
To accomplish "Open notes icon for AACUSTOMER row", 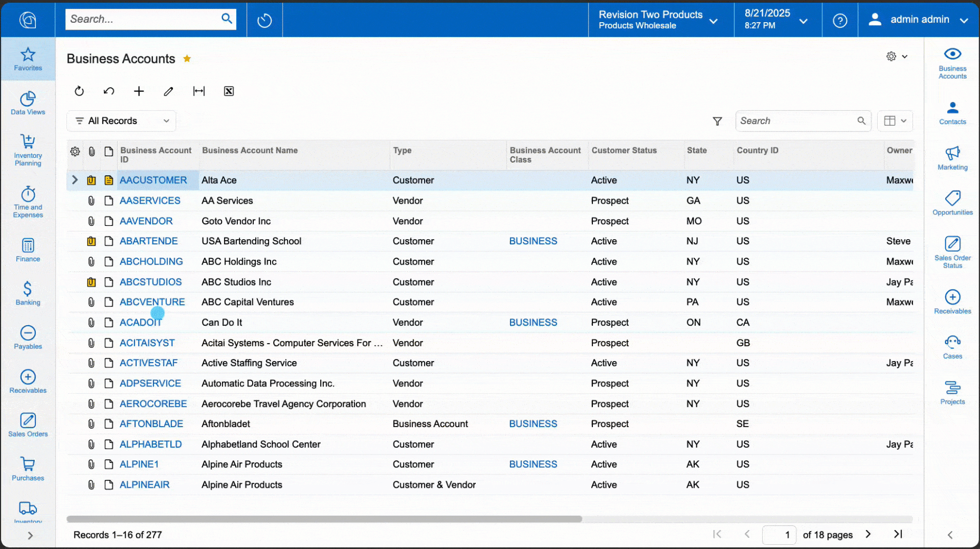I will click(x=109, y=181).
